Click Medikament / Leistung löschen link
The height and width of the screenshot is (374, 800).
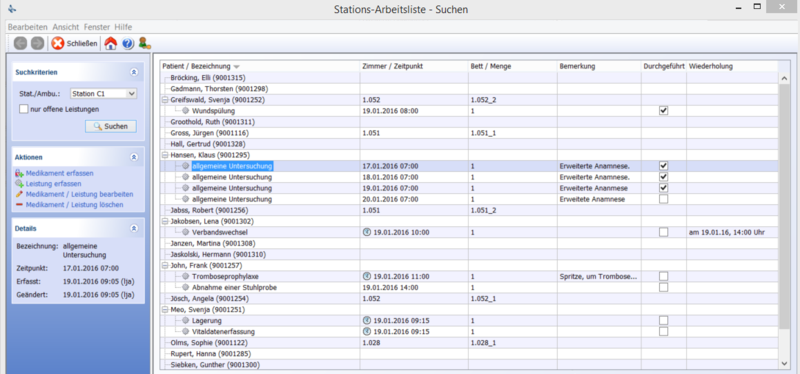[x=74, y=205]
